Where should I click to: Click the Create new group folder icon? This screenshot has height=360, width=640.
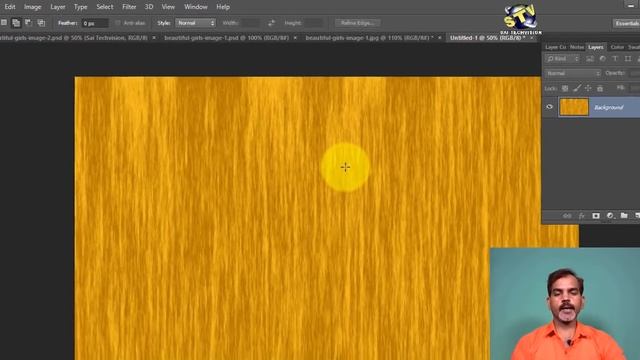624,216
